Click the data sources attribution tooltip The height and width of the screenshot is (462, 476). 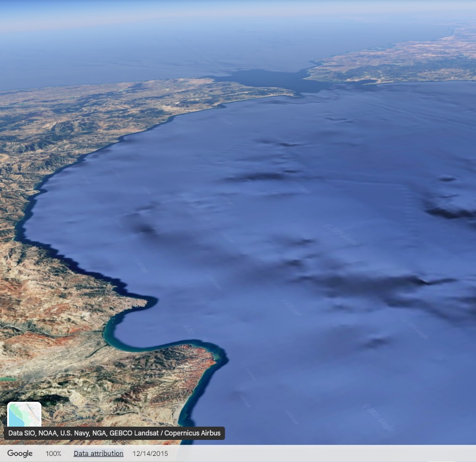(x=114, y=433)
